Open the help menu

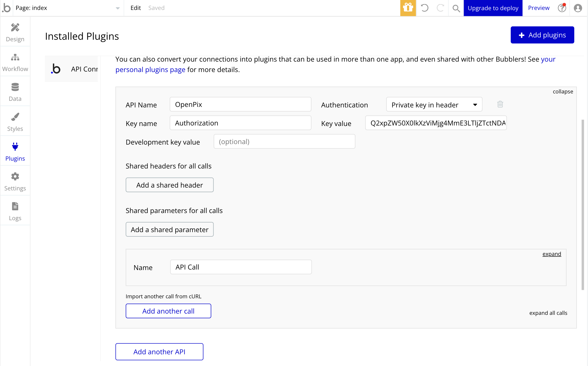pyautogui.click(x=562, y=8)
